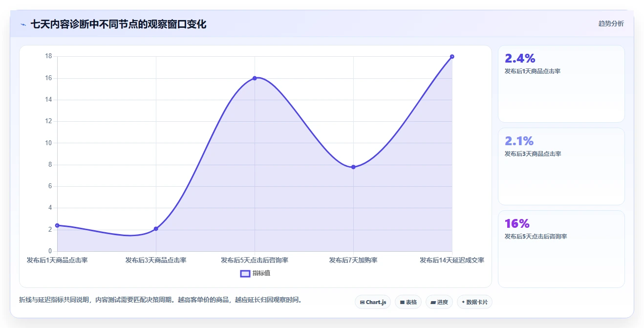The height and width of the screenshot is (328, 644).
Task: Click the data point for 发布后7天加购率
Action: tap(353, 167)
